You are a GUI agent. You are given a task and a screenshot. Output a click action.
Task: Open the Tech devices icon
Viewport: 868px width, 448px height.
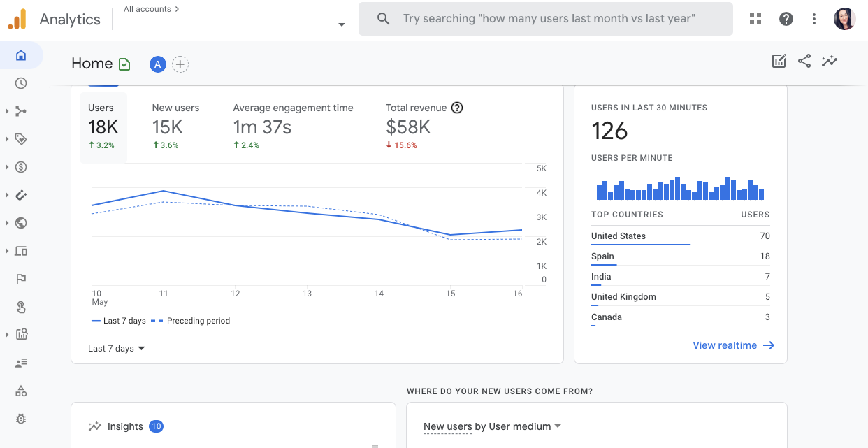click(x=21, y=251)
